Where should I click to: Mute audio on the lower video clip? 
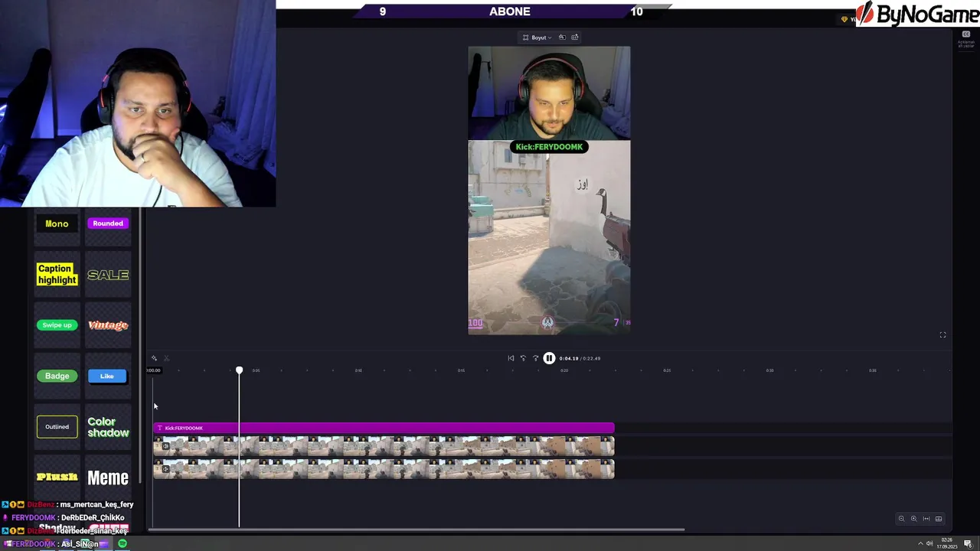(x=165, y=469)
